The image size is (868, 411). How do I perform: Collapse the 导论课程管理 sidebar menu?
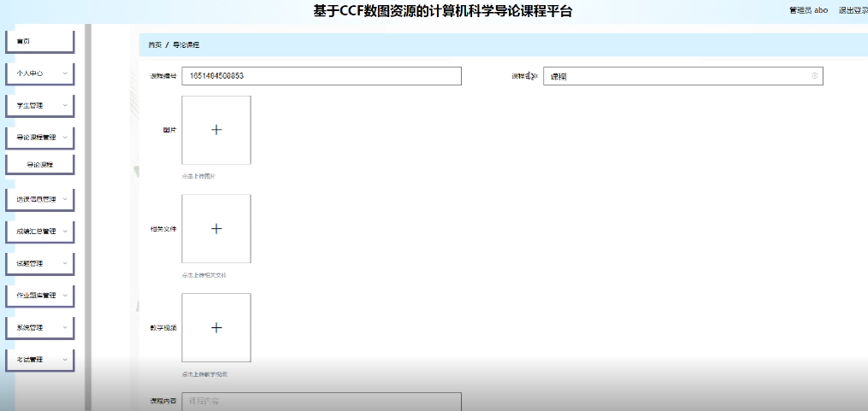tap(40, 138)
